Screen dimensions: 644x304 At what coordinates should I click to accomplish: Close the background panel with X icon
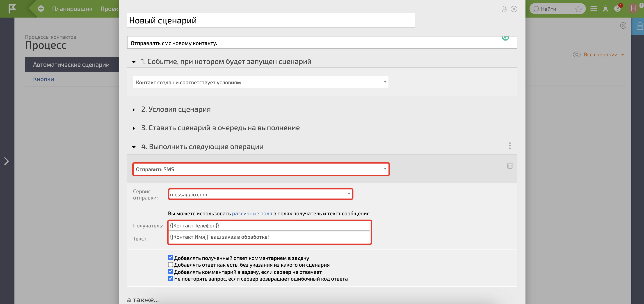click(x=623, y=25)
